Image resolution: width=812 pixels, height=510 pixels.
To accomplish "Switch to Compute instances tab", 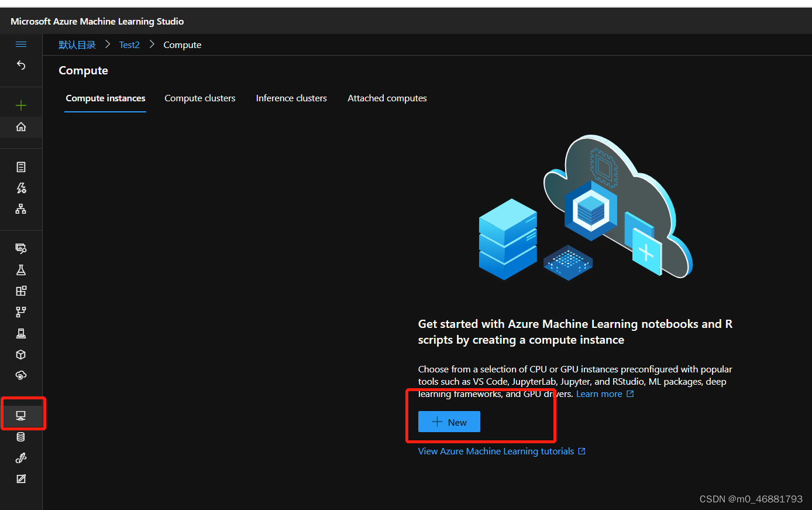I will pyautogui.click(x=105, y=98).
